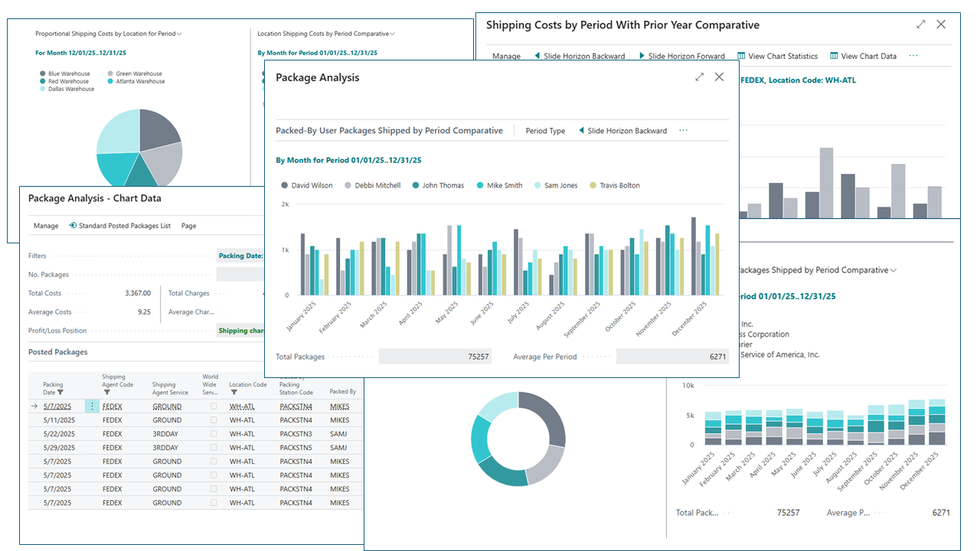Click Debbi Mitchell legend swatch
This screenshot has width=980, height=551.
click(x=348, y=185)
